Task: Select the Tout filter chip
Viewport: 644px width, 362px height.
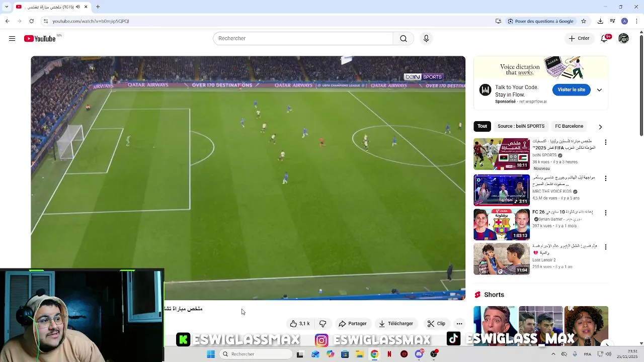Action: (x=482, y=126)
